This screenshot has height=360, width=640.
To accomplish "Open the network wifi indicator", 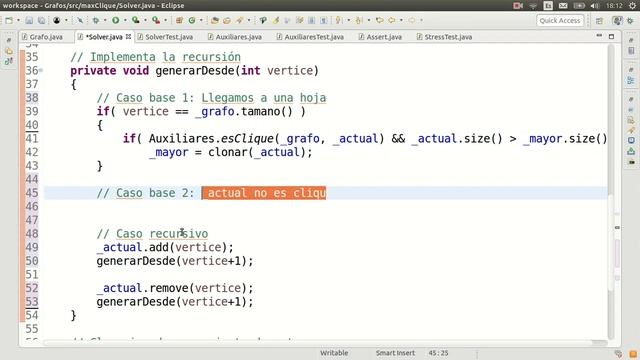I will click(533, 6).
